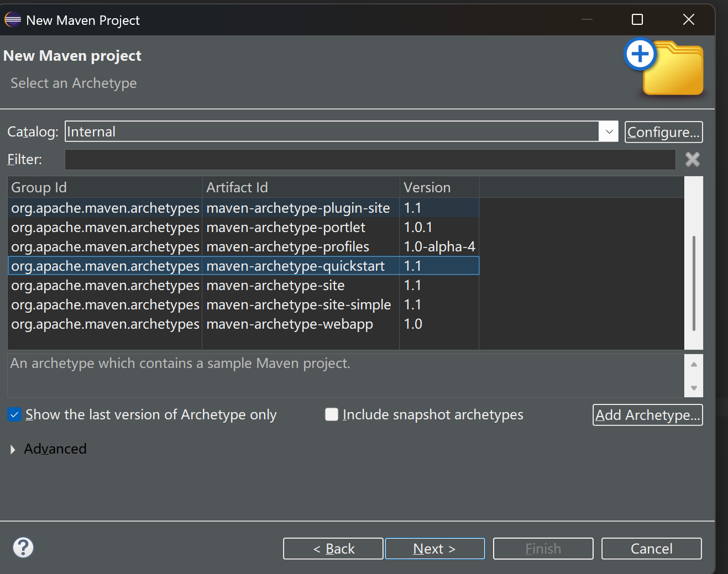Focus the Filter text field
The height and width of the screenshot is (574, 728).
[x=369, y=160]
